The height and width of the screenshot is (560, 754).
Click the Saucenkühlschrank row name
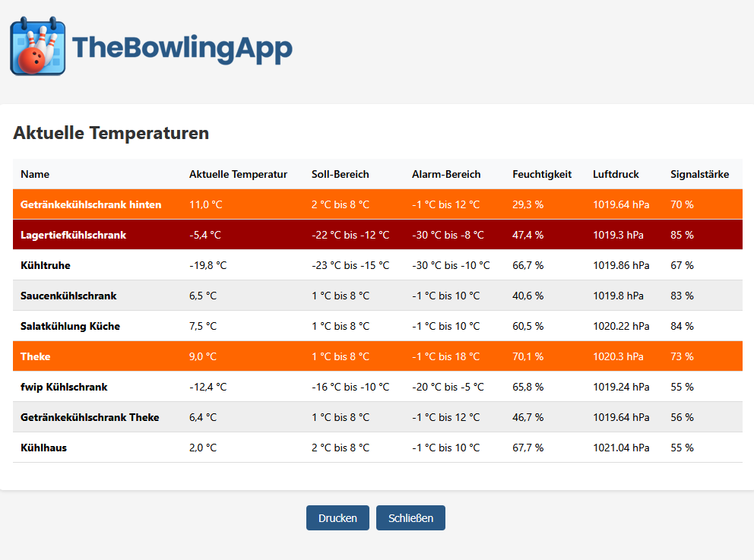(68, 296)
